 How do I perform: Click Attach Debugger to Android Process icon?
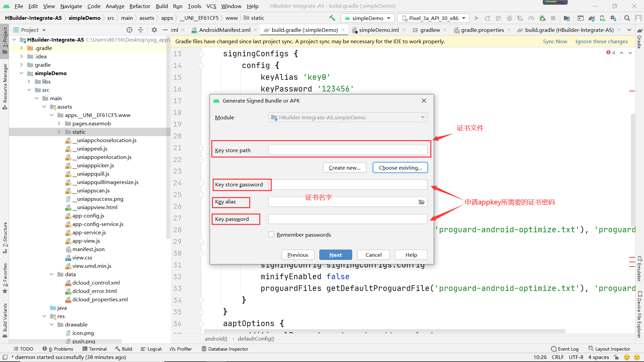pyautogui.click(x=542, y=18)
